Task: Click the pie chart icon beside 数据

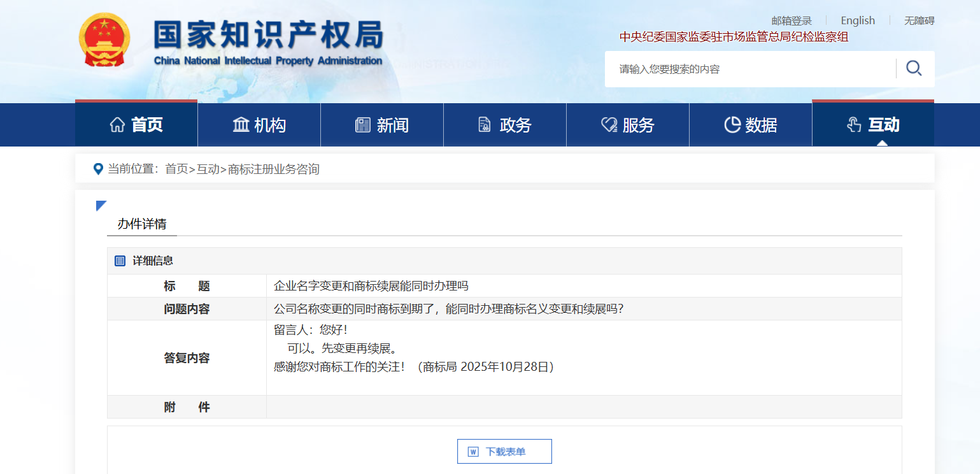Action: click(x=732, y=125)
